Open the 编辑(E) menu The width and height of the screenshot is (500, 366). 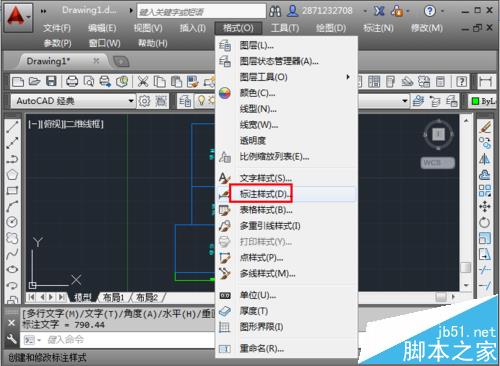[102, 28]
